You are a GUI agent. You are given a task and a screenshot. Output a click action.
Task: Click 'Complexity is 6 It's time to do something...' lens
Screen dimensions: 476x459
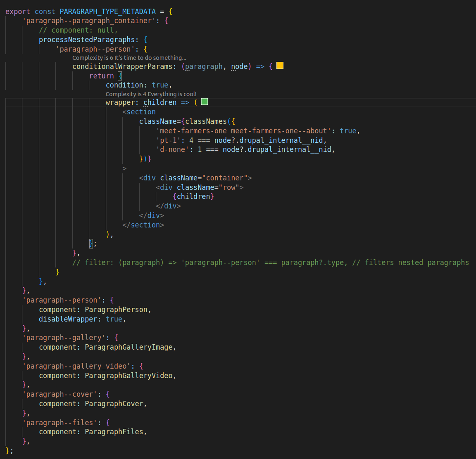point(129,58)
